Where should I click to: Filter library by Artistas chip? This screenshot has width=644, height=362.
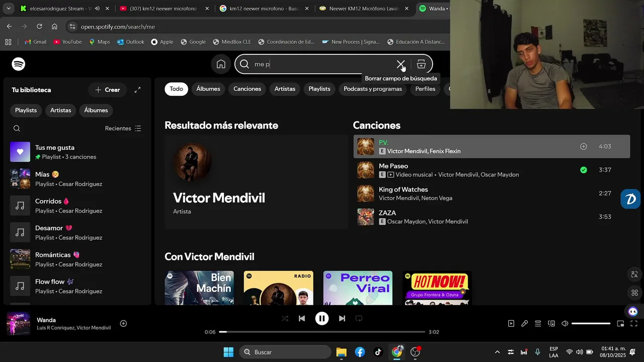tap(60, 110)
